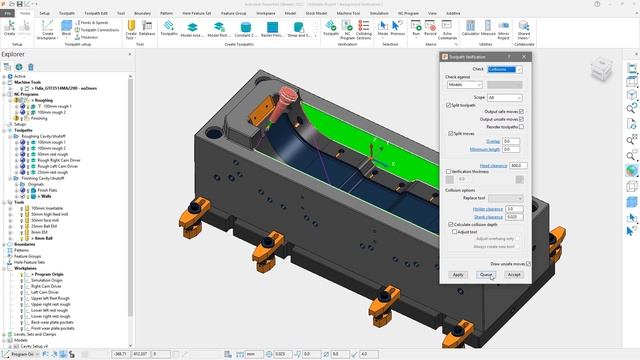Click the Selection Mode icon
Viewport: 640px width, 360px height.
click(383, 28)
